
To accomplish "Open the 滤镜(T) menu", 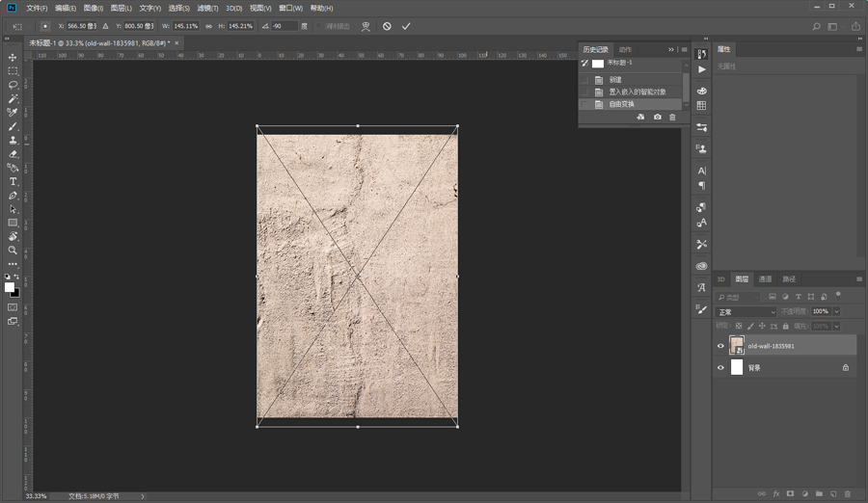I will tap(206, 8).
